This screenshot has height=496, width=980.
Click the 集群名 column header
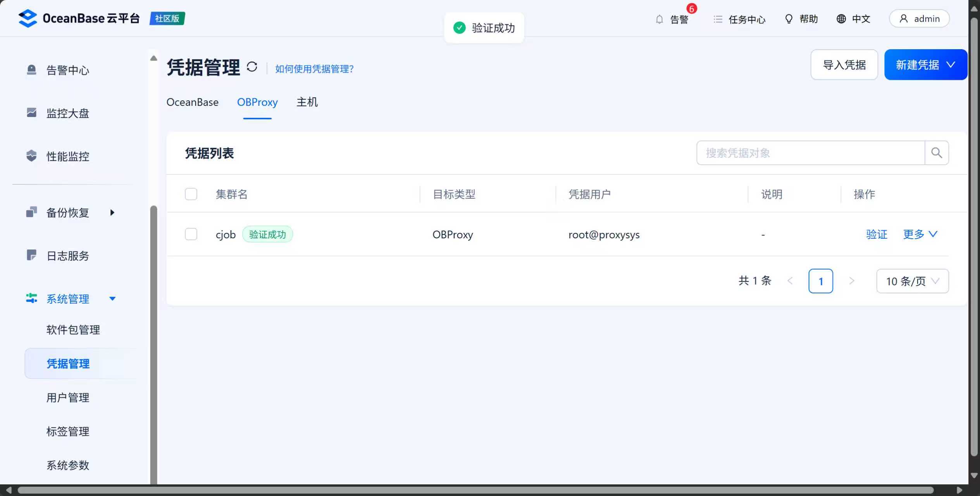click(231, 194)
